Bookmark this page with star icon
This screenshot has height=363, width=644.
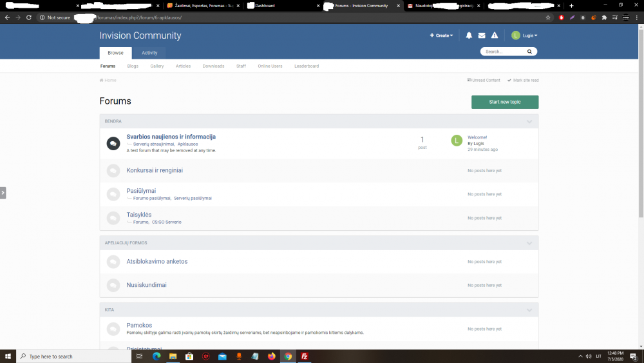click(x=548, y=17)
